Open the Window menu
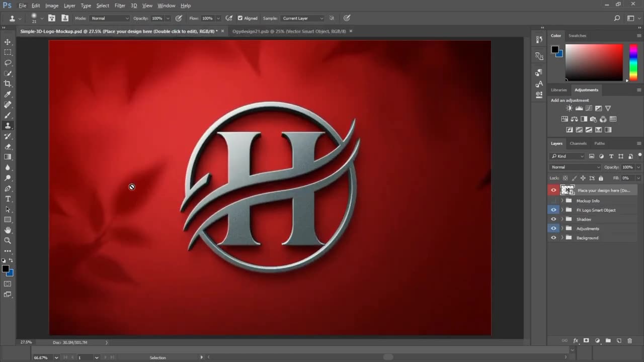 [x=166, y=6]
